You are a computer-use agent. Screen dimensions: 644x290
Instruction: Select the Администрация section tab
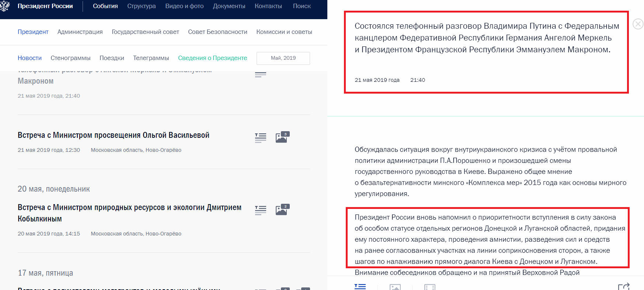click(80, 32)
